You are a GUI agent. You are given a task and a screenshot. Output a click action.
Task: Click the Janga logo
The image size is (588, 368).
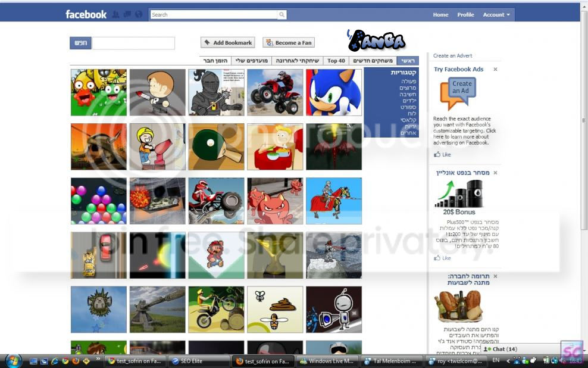click(x=376, y=40)
